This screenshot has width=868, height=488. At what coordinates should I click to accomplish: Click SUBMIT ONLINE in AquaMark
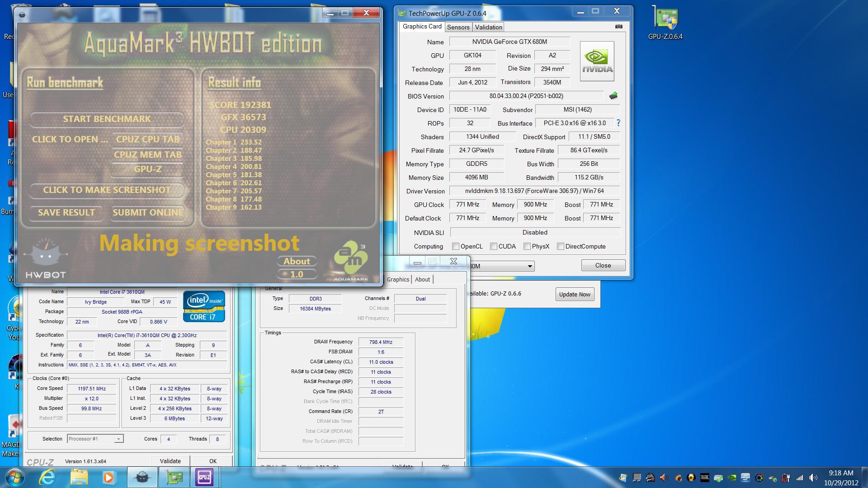(148, 212)
